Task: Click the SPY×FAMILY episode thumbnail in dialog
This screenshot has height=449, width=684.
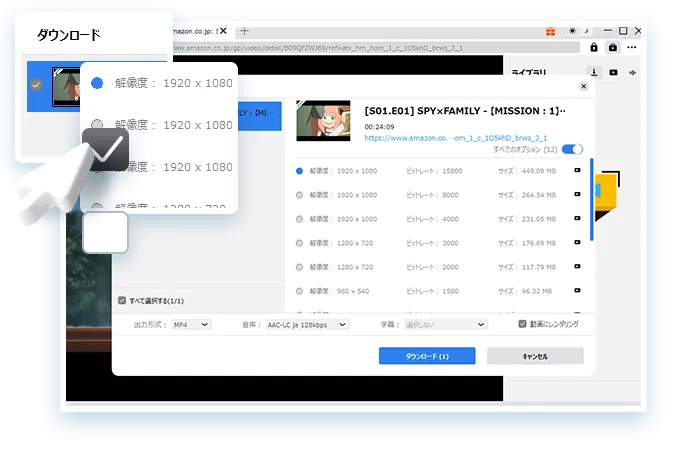Action: pyautogui.click(x=323, y=121)
